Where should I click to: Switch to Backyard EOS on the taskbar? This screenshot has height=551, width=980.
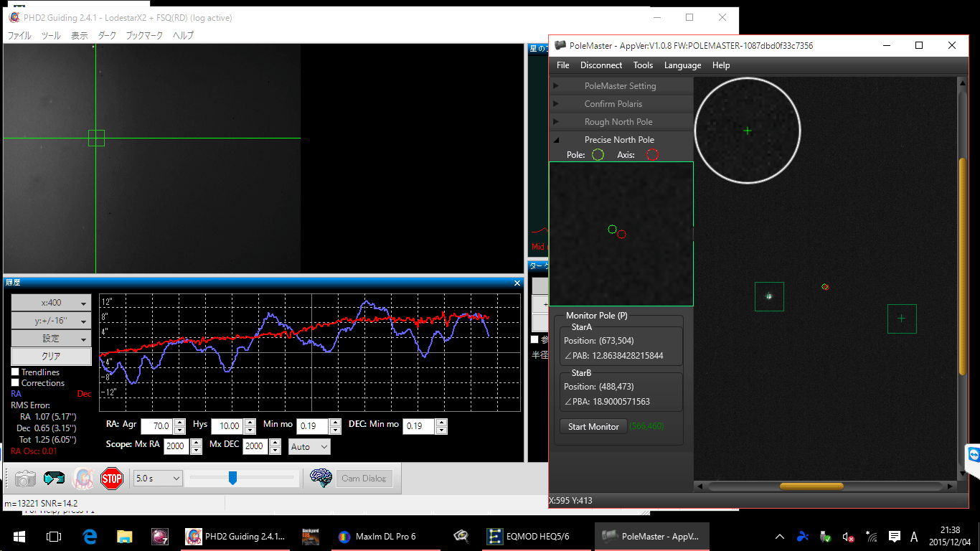(x=311, y=536)
